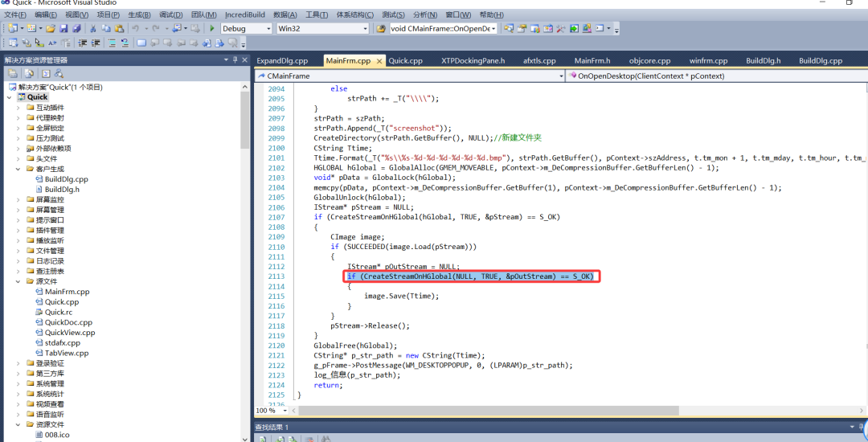Image resolution: width=868 pixels, height=442 pixels.
Task: Click the Paste clipboard icon
Action: 117,28
